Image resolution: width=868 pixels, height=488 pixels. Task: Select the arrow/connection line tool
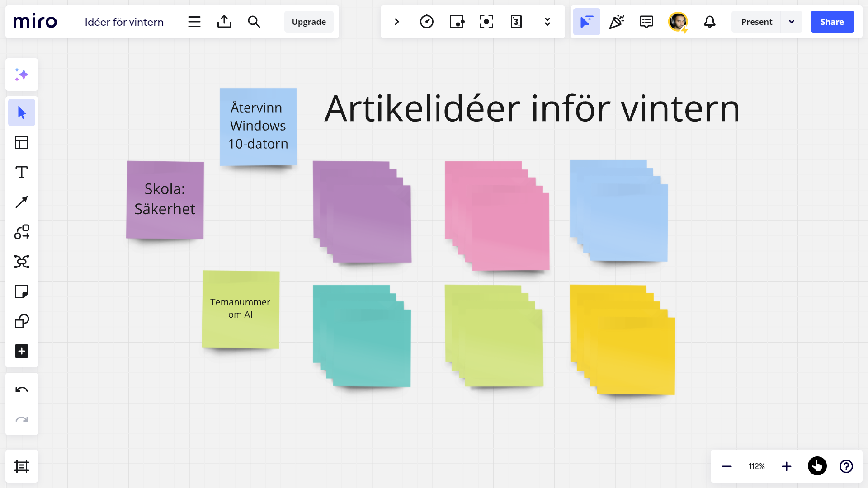click(x=22, y=202)
